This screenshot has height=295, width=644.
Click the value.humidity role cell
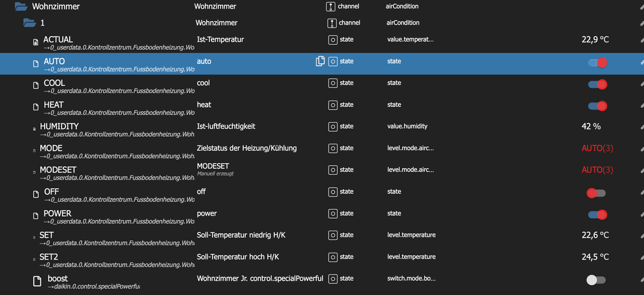coord(407,127)
